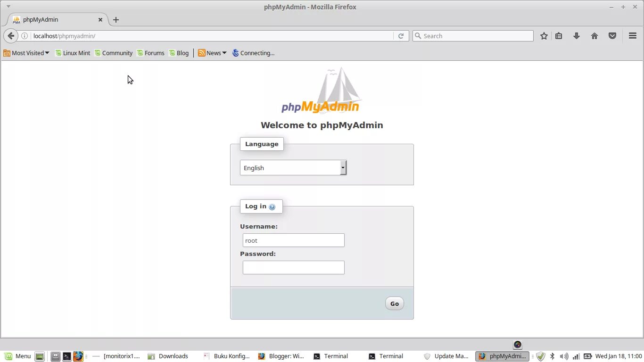This screenshot has width=644, height=362.
Task: Click the phpMyAdmin logo
Action: (x=321, y=90)
